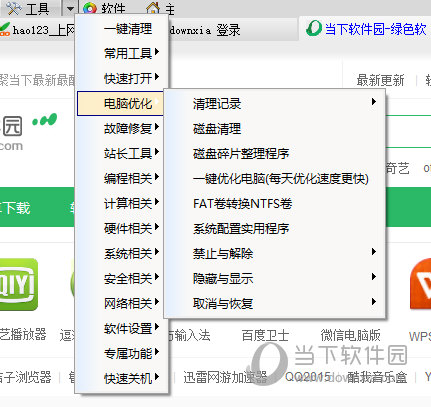Expand the 常用工具 submenu
Viewport: 431px width, 407px height.
(x=122, y=53)
